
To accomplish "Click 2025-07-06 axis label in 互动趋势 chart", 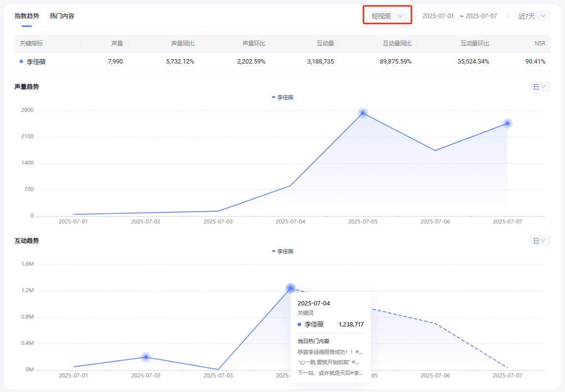I will [435, 375].
